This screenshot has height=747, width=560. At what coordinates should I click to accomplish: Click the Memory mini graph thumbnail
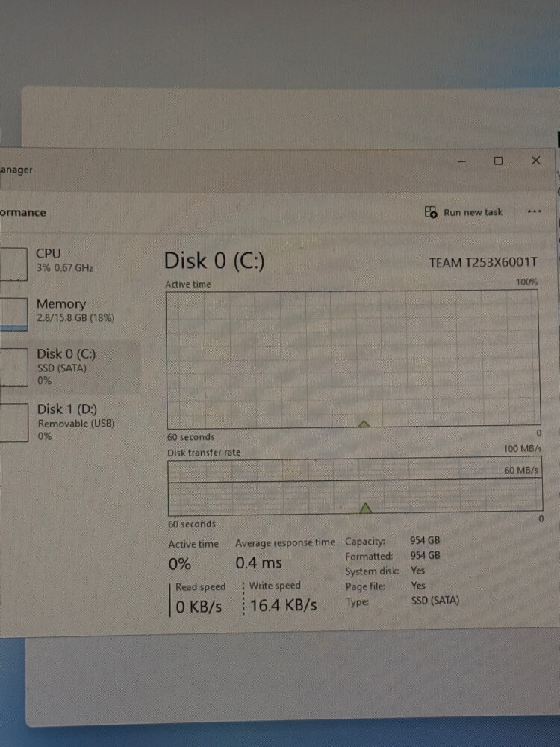13,314
